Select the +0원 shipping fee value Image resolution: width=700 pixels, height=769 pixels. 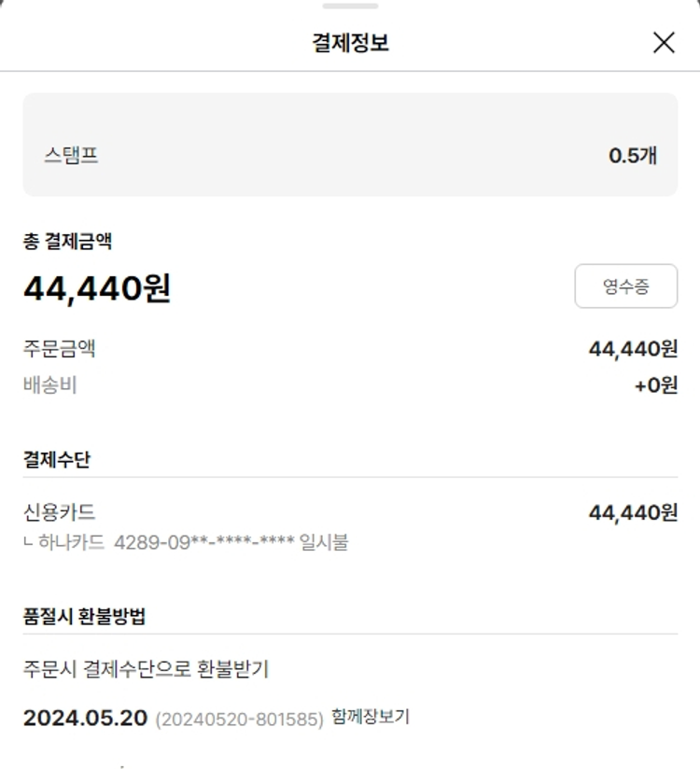pyautogui.click(x=656, y=384)
